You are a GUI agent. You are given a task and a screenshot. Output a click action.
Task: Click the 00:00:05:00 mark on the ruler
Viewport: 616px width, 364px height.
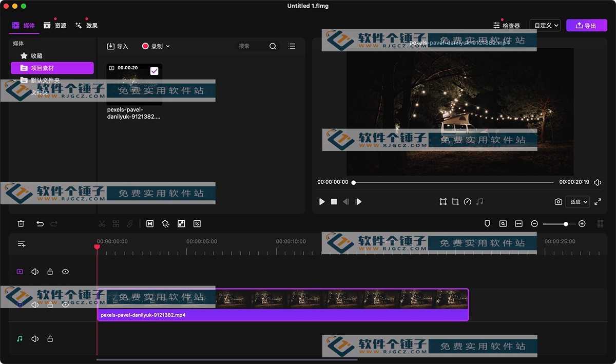pos(202,241)
